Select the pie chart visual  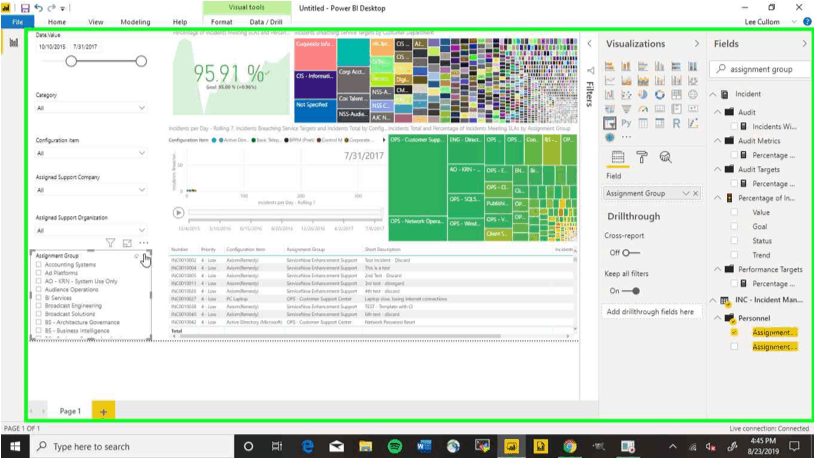point(643,95)
